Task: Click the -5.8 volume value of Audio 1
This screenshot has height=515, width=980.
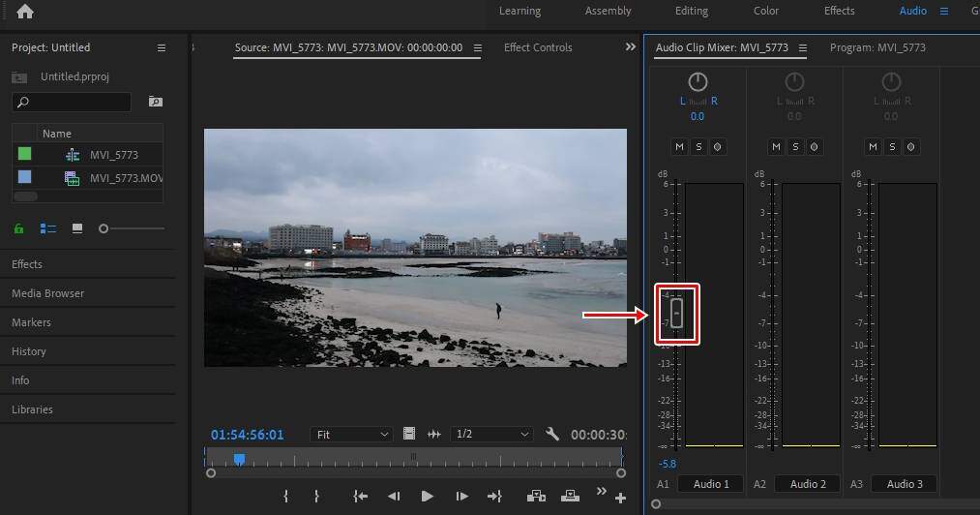Action: (x=668, y=464)
